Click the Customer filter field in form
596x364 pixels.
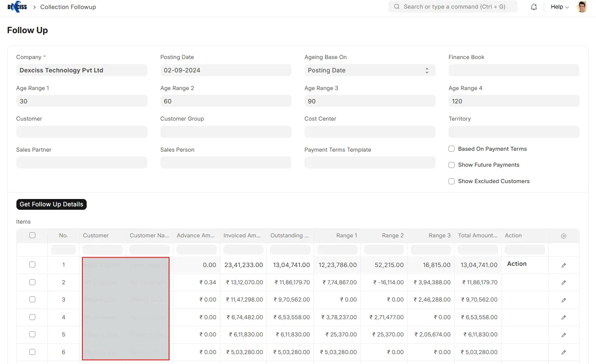pyautogui.click(x=82, y=132)
